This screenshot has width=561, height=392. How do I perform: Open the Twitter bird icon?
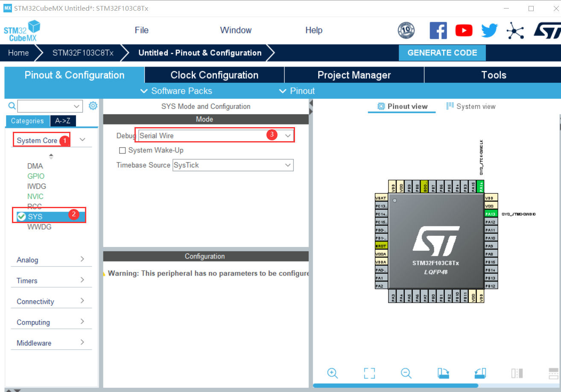click(x=490, y=30)
